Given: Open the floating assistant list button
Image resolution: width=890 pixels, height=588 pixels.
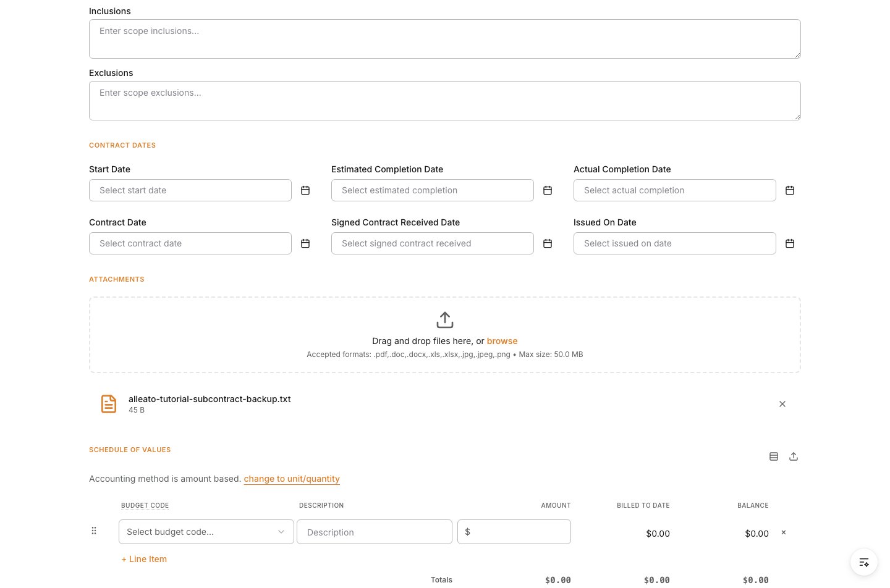Looking at the screenshot, I should pos(864,562).
